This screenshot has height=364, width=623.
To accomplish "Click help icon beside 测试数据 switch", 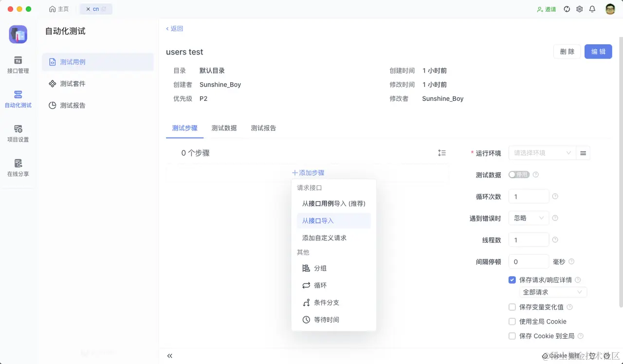I will [536, 175].
